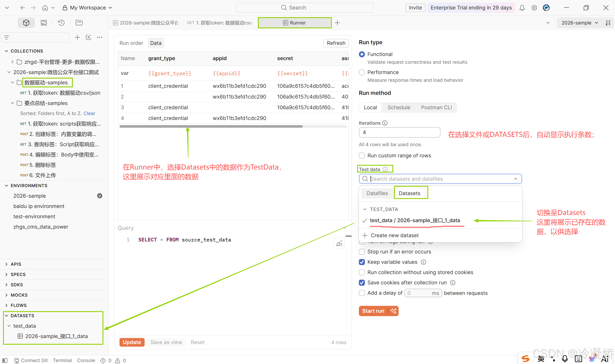
Task: Click the microphone icon in the IME bar
Action: (565, 359)
